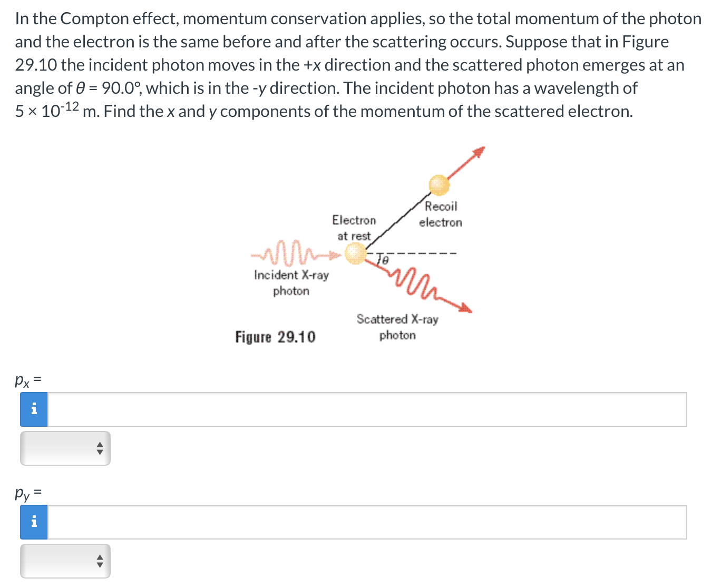Open the units dropdown for the px answer
The height and width of the screenshot is (588, 721).
click(x=65, y=448)
